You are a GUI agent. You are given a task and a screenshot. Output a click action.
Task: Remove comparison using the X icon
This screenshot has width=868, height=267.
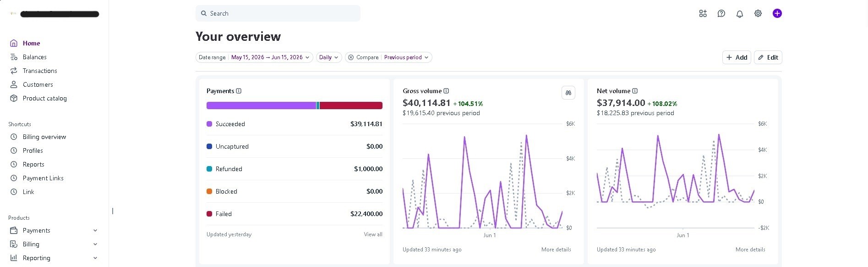pos(351,57)
